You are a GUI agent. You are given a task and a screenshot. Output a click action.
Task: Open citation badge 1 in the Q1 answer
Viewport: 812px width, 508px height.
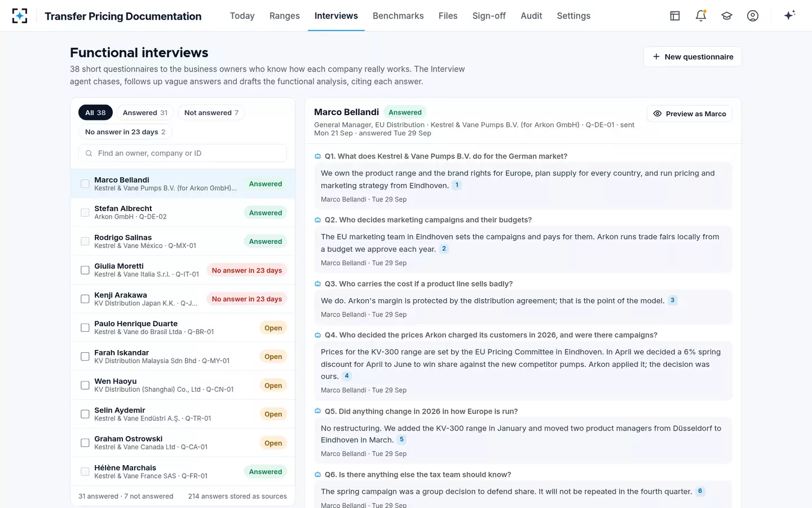(457, 185)
